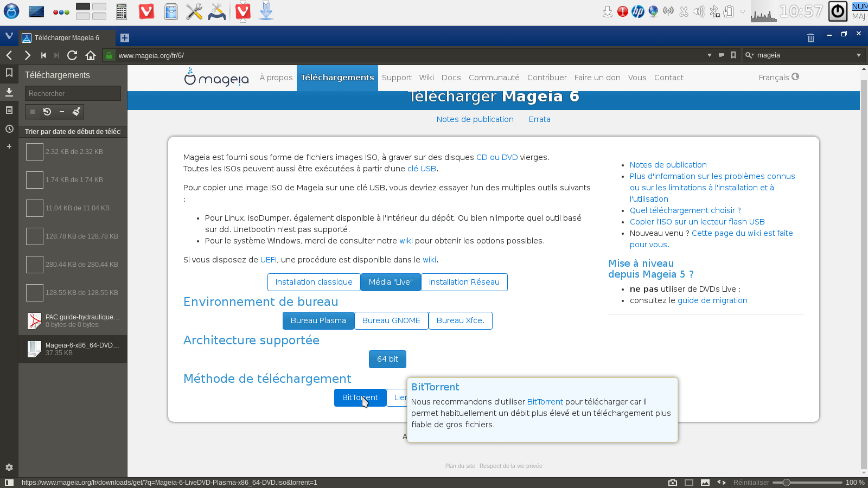
Task: Expand hidden system tray icons arrow
Action: pos(743,11)
